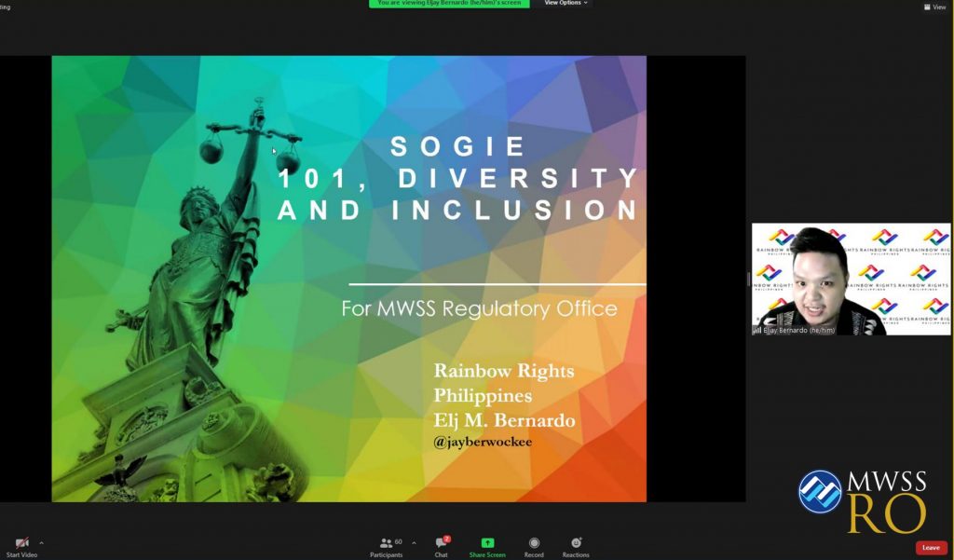The width and height of the screenshot is (954, 560).
Task: Open the Chat panel
Action: pyautogui.click(x=442, y=547)
